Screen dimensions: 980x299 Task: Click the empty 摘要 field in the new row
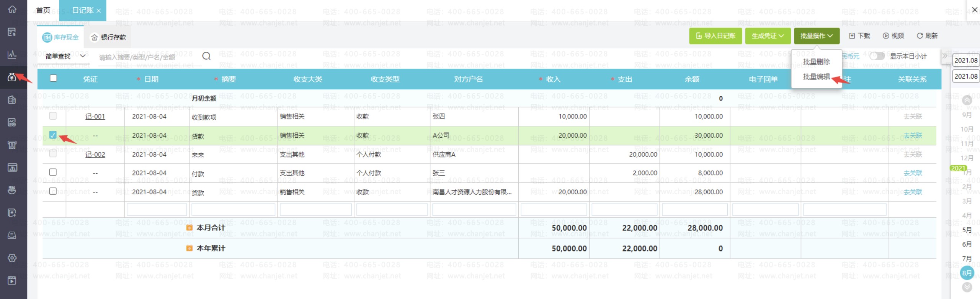[x=233, y=210]
